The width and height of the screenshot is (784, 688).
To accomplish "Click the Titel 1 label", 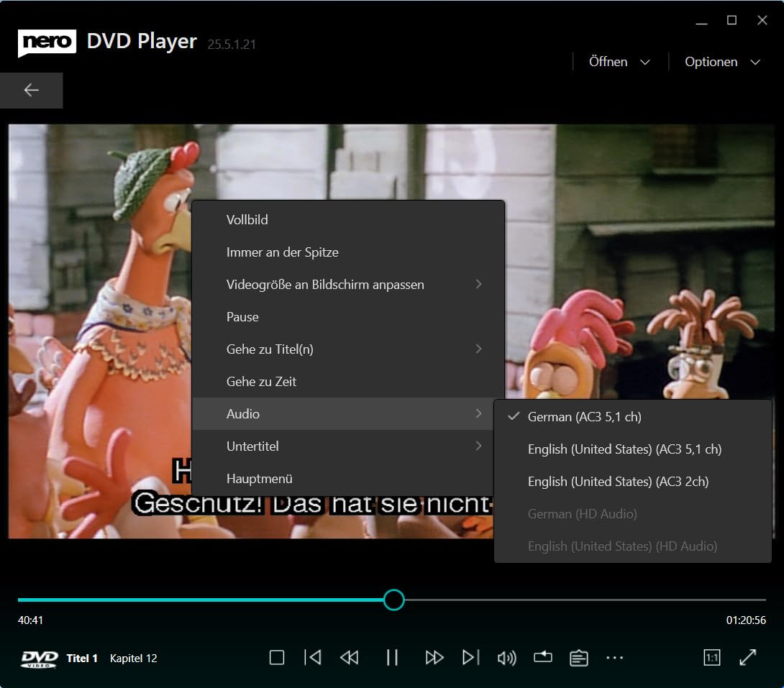I will click(82, 658).
